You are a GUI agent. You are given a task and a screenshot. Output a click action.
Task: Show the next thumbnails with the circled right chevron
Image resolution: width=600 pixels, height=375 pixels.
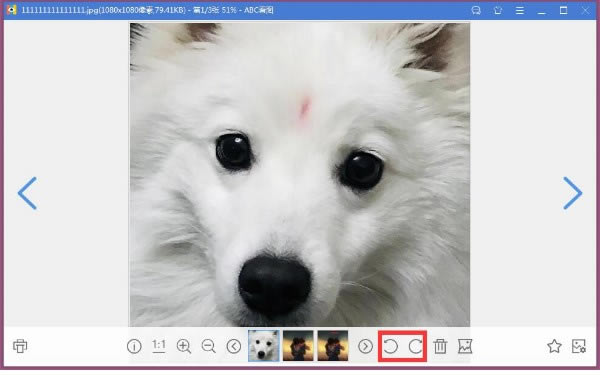pyautogui.click(x=365, y=346)
